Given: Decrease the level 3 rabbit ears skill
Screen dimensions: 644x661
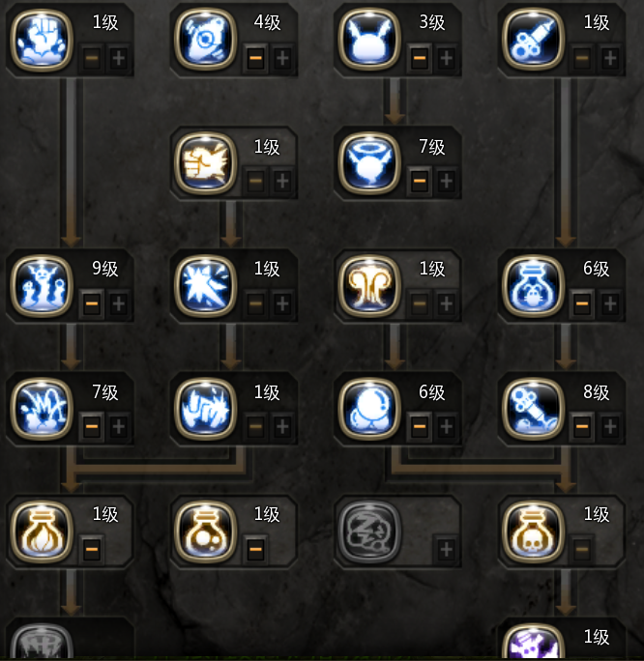Looking at the screenshot, I should [420, 58].
